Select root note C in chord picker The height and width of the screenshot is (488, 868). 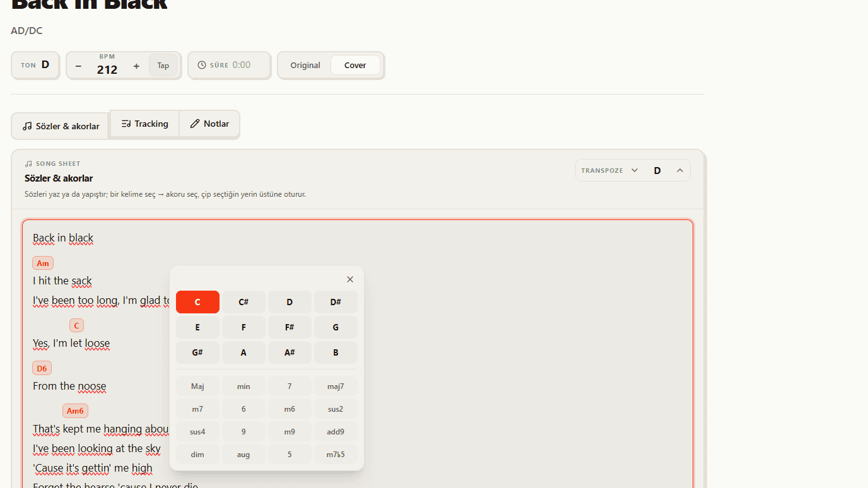coord(197,302)
